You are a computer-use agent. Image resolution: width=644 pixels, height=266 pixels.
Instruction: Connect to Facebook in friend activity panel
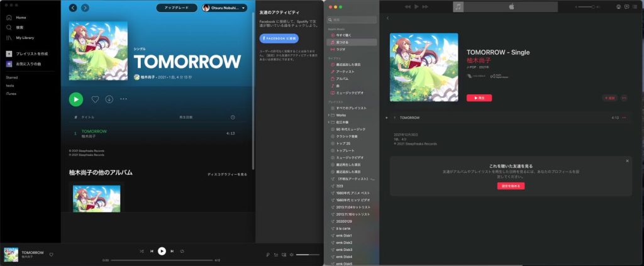tap(279, 38)
